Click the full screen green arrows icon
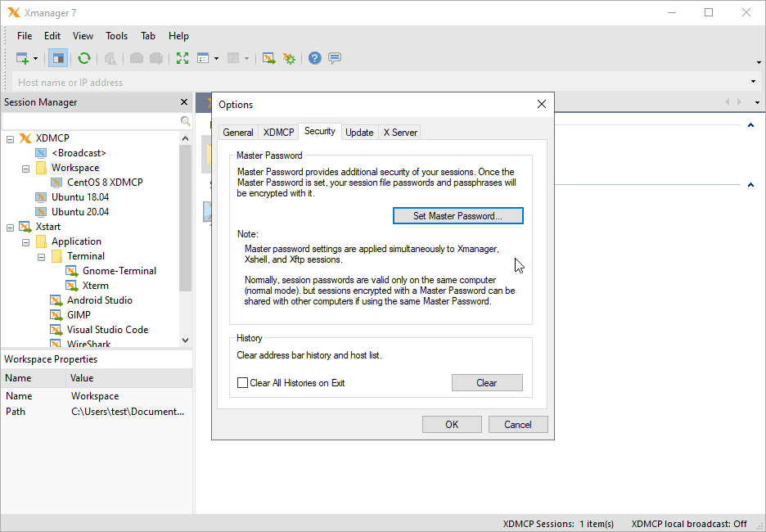The width and height of the screenshot is (766, 532). [x=182, y=58]
